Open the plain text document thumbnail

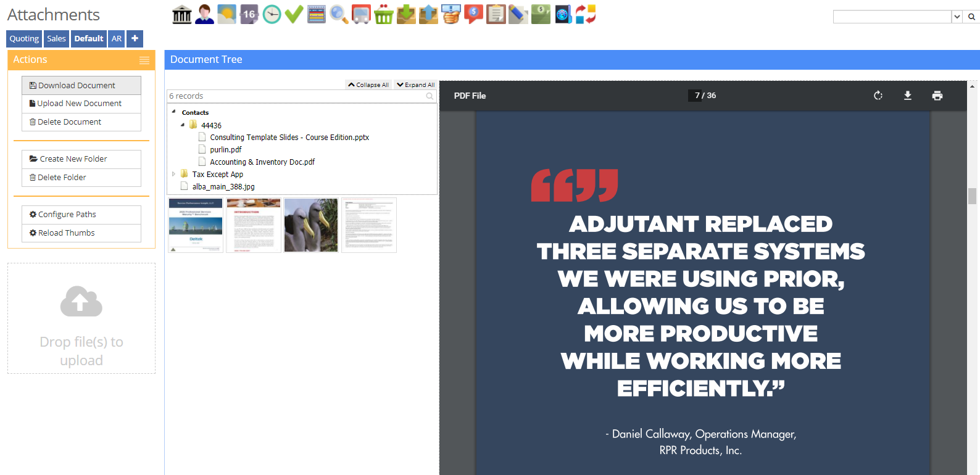point(369,225)
